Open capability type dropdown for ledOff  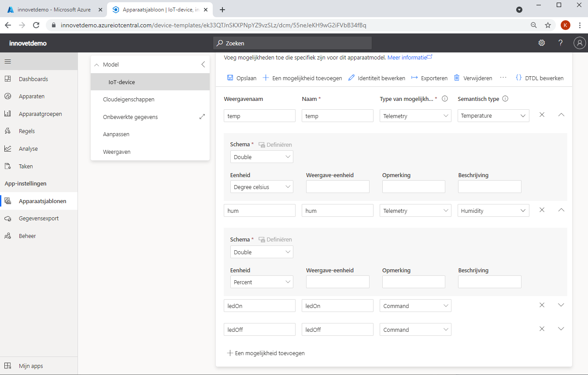click(x=415, y=330)
